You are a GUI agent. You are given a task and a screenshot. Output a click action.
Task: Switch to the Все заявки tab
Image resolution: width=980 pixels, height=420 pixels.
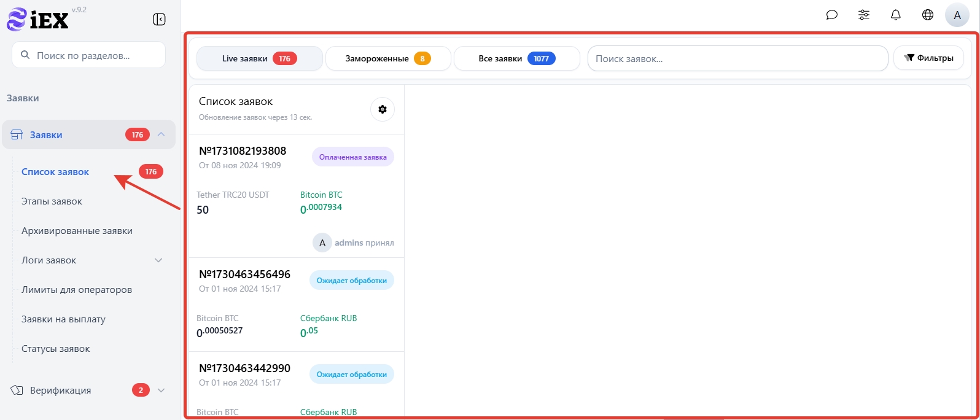pos(516,59)
